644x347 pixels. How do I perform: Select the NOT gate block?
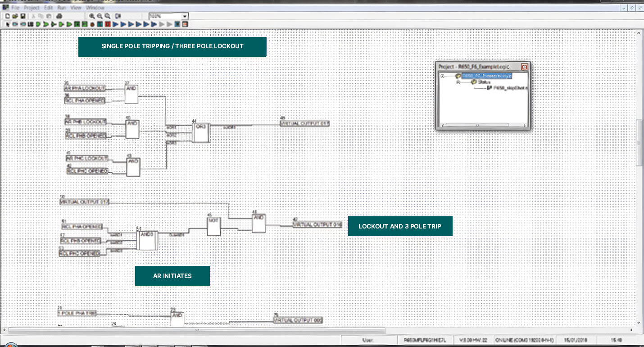[x=213, y=227]
